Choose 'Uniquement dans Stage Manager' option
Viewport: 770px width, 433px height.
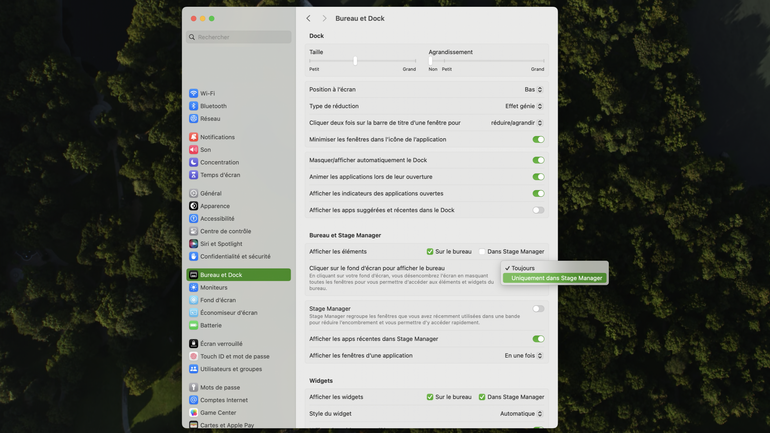tap(556, 278)
